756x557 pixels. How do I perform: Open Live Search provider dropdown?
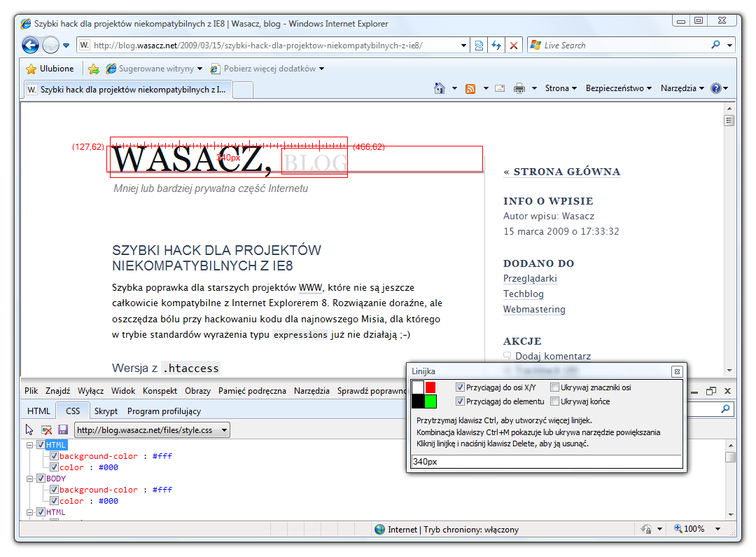pos(729,45)
